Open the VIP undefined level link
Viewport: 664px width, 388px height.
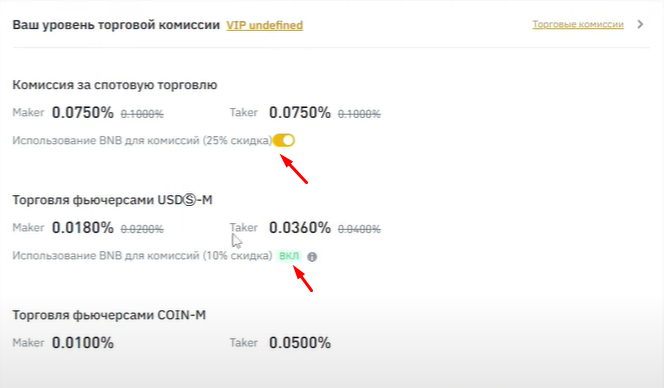(x=264, y=25)
